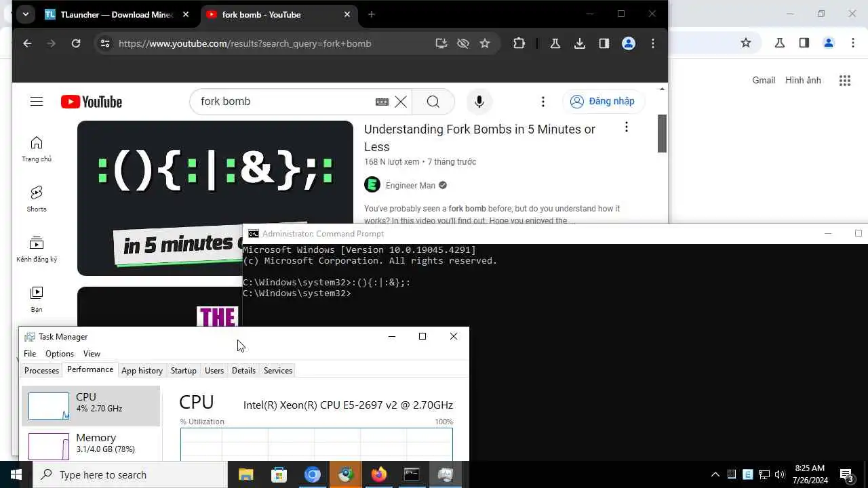This screenshot has width=868, height=488.
Task: Click the taskbar search box
Action: 130,474
